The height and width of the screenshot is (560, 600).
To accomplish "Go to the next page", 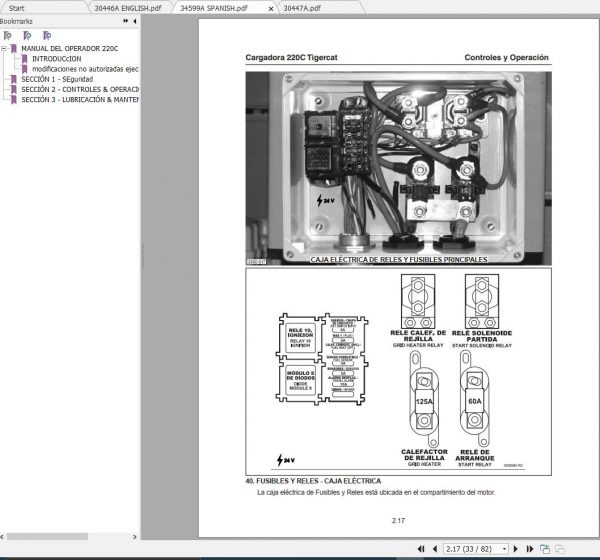I will point(515,549).
